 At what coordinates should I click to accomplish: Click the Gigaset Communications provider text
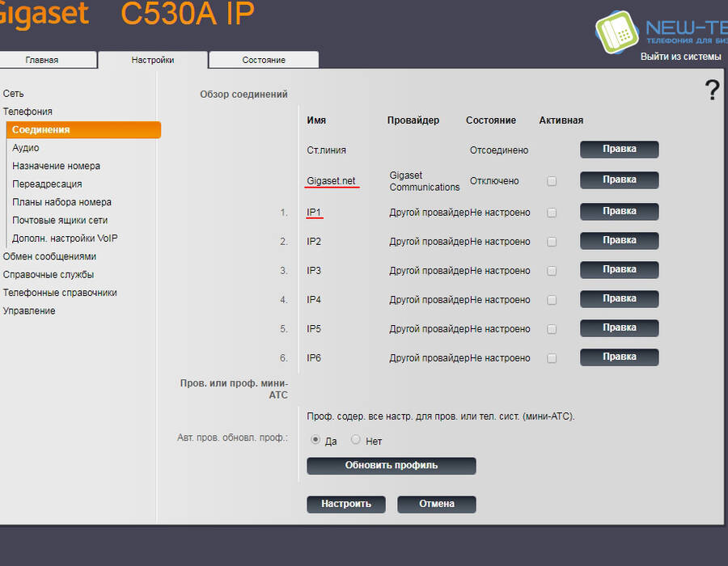425,181
